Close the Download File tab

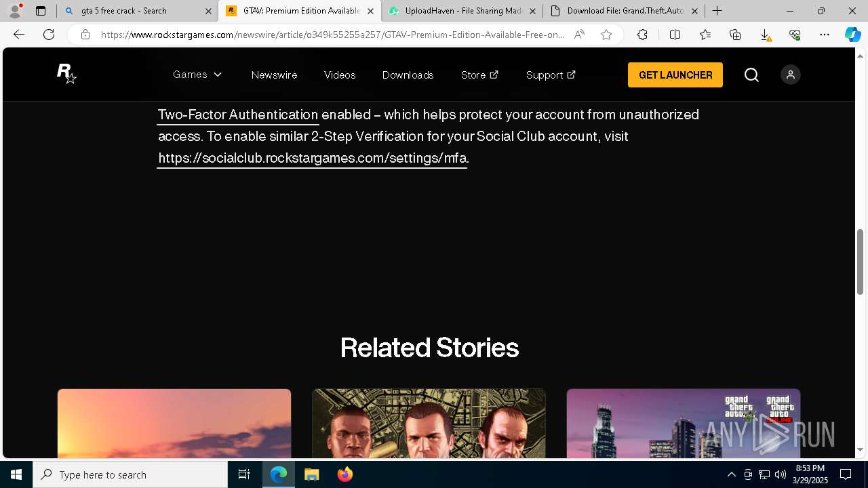(694, 11)
